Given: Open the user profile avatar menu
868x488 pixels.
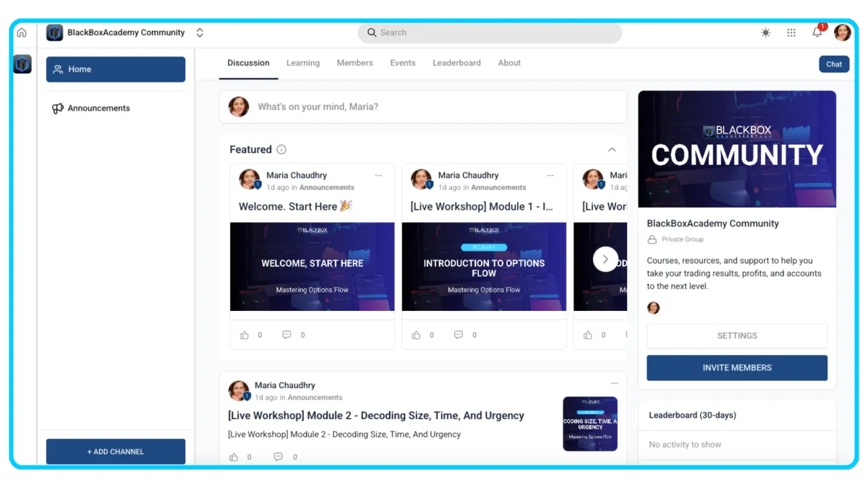Looking at the screenshot, I should pos(843,33).
